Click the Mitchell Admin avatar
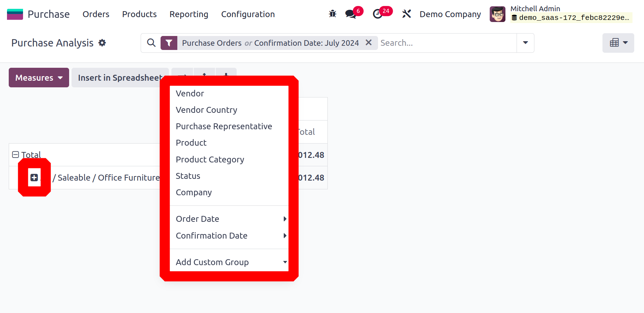This screenshot has width=644, height=313. point(497,14)
